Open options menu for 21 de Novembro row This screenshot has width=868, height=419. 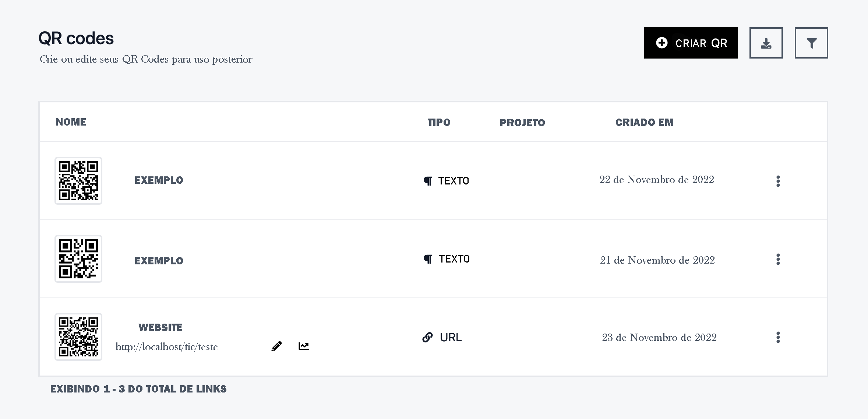(x=778, y=259)
